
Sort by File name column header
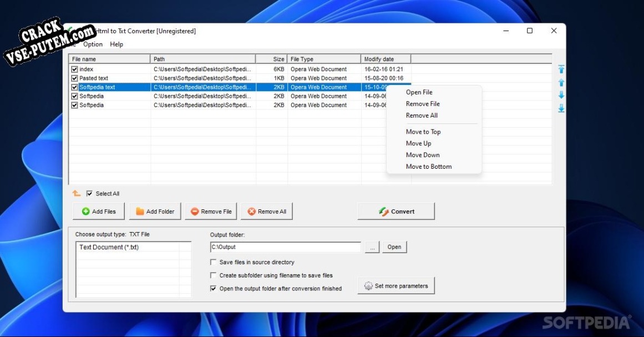coord(109,59)
